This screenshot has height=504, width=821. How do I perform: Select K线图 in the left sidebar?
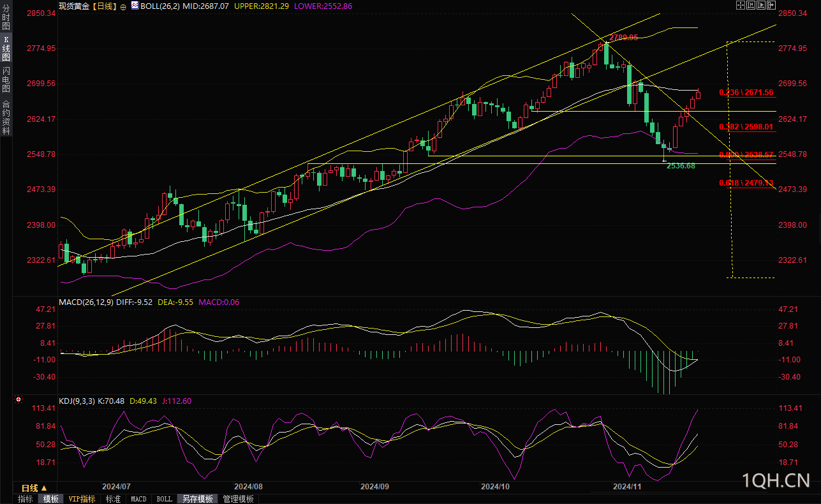click(6, 48)
